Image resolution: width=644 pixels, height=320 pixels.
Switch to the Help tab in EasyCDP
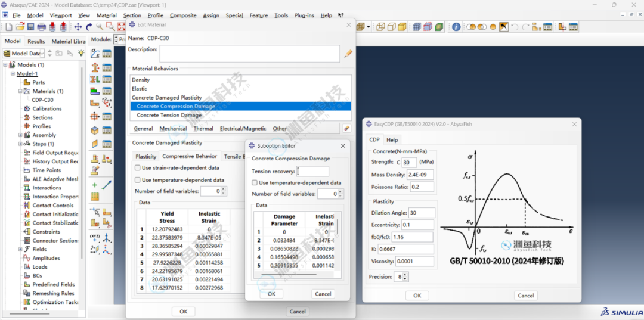click(392, 140)
